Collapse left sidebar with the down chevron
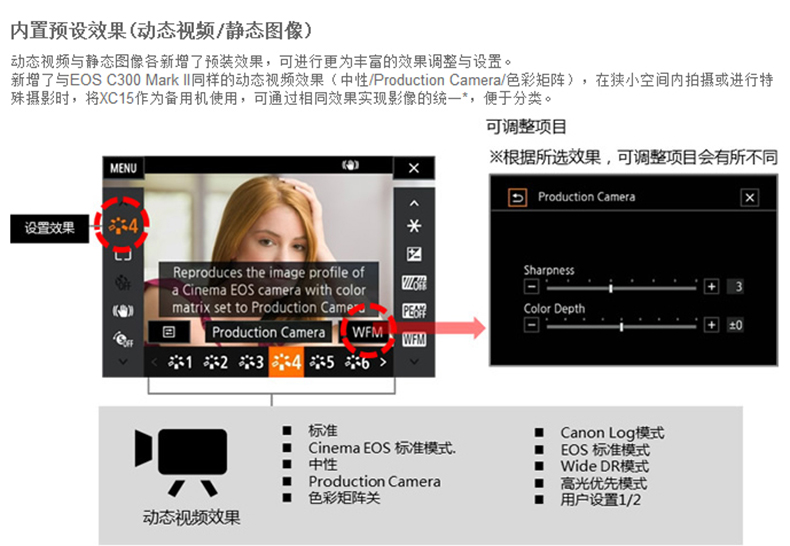Viewport: 790px width, 546px height. (123, 361)
